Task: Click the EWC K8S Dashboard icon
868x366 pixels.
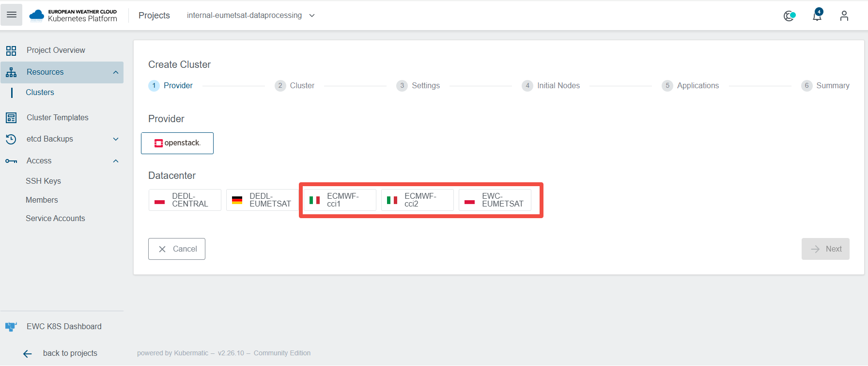Action: tap(11, 327)
